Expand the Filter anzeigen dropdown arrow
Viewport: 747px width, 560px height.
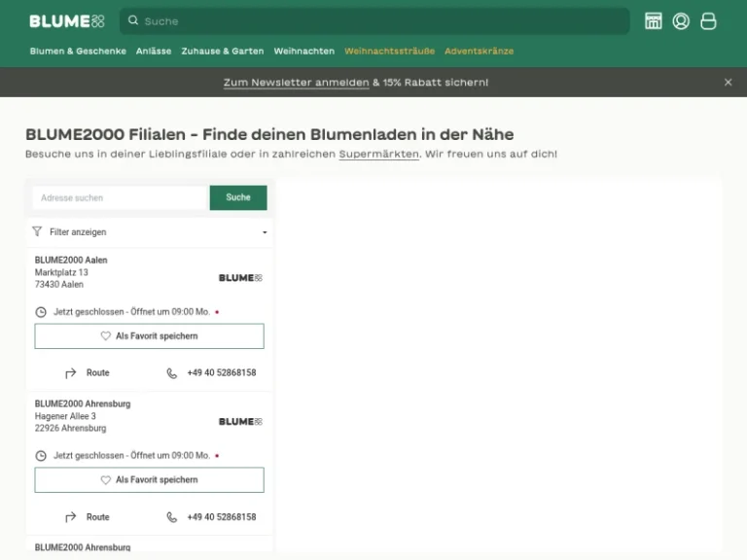265,233
